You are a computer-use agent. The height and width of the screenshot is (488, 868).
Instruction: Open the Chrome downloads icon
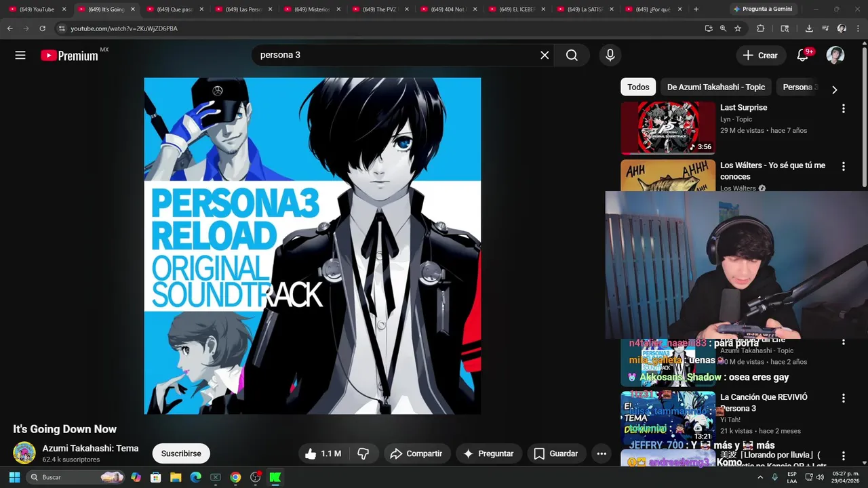click(809, 28)
